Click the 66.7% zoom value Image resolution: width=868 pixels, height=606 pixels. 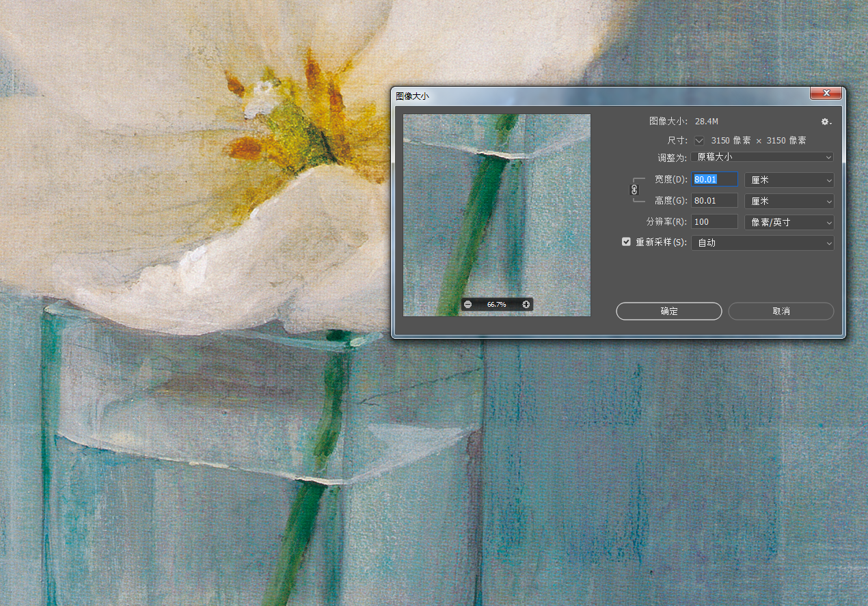click(497, 305)
